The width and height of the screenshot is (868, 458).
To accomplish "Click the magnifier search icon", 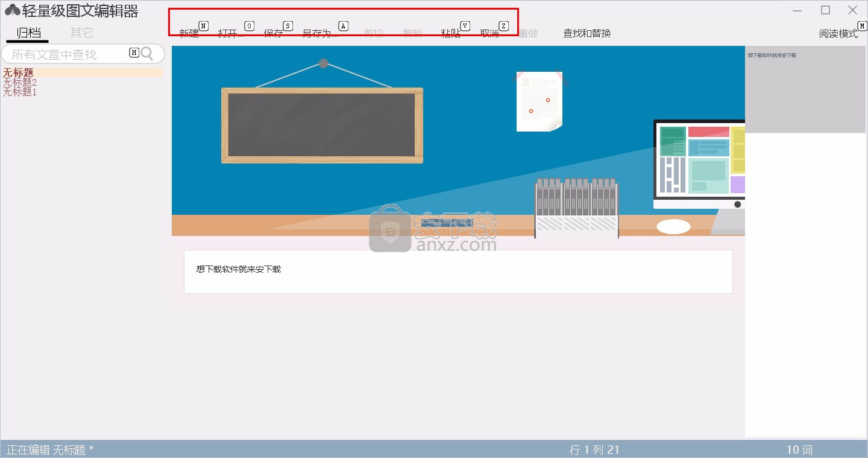I will coord(147,54).
